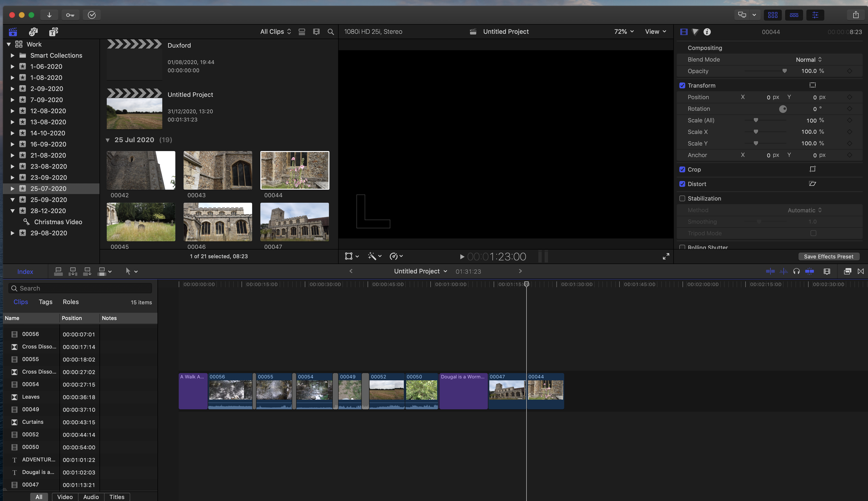Open the share export icon
868x501 pixels.
[x=856, y=15]
